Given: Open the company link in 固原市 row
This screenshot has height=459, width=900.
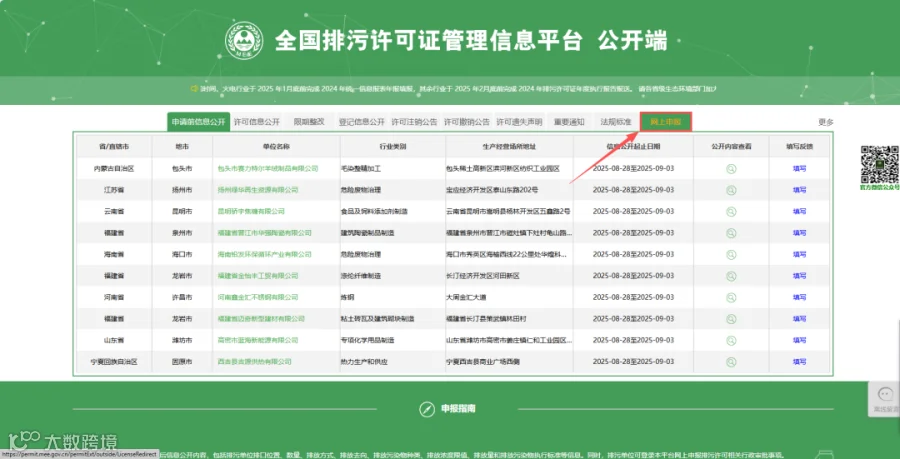Looking at the screenshot, I should click(x=254, y=362).
